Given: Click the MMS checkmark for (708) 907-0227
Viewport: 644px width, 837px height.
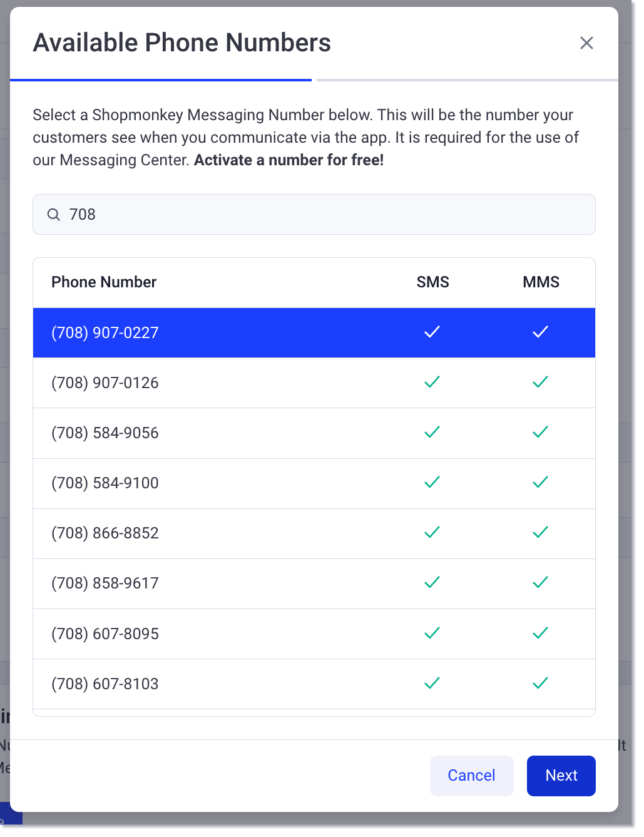Looking at the screenshot, I should tap(540, 332).
